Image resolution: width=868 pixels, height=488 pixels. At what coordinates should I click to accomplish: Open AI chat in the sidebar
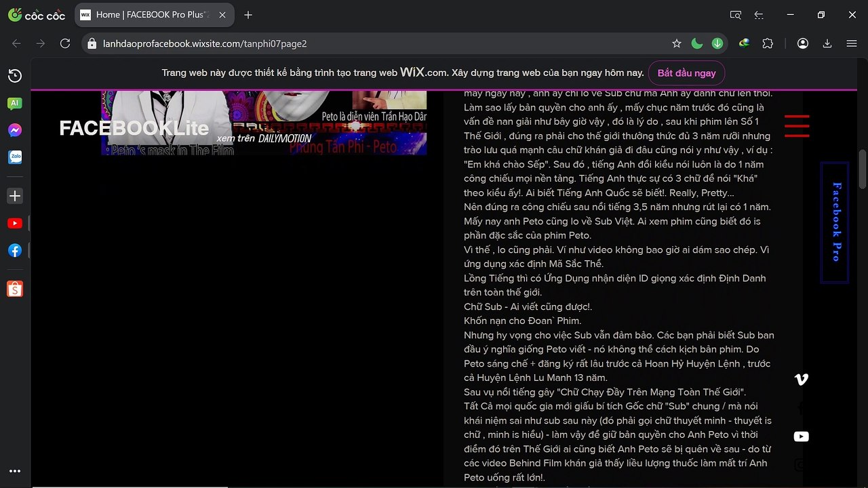pyautogui.click(x=15, y=103)
